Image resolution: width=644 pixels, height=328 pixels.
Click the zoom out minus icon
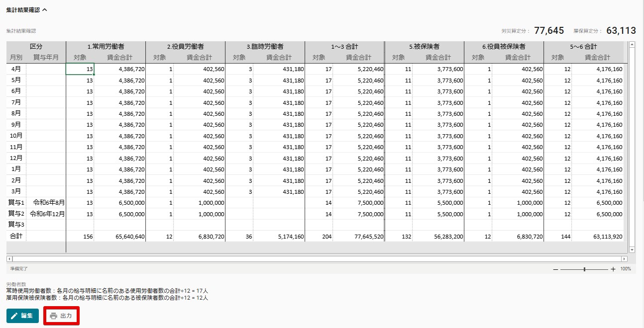pos(555,269)
